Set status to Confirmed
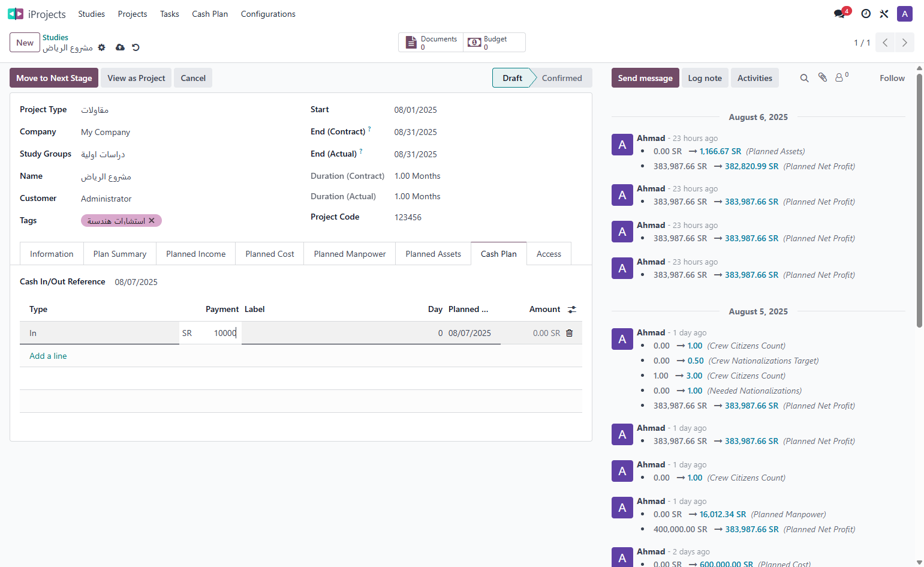The width and height of the screenshot is (924, 567). tap(562, 78)
